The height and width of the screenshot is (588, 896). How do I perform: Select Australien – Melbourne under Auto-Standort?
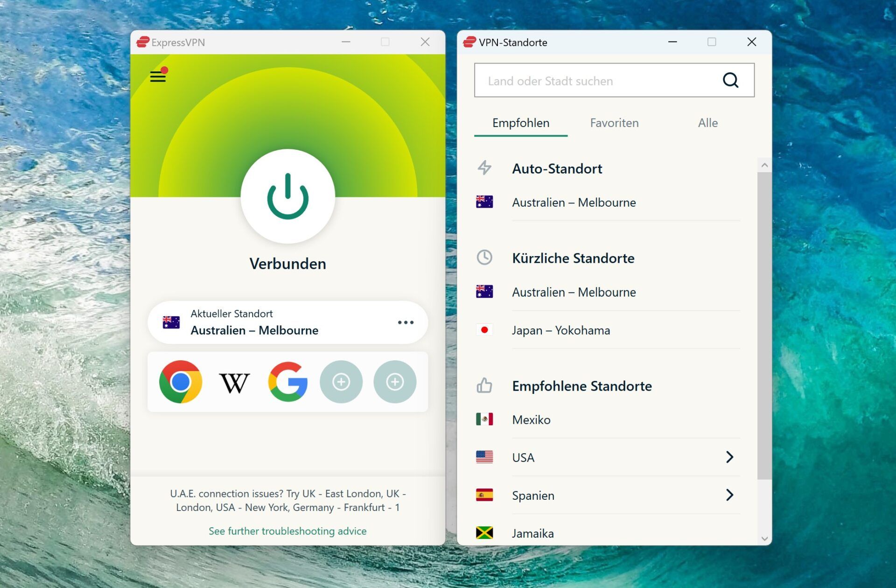pos(608,202)
